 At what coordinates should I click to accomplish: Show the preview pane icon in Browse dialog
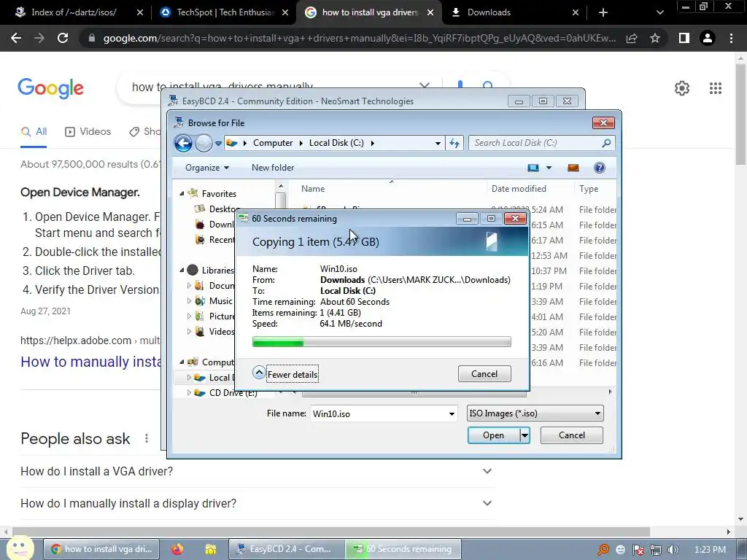tap(573, 168)
